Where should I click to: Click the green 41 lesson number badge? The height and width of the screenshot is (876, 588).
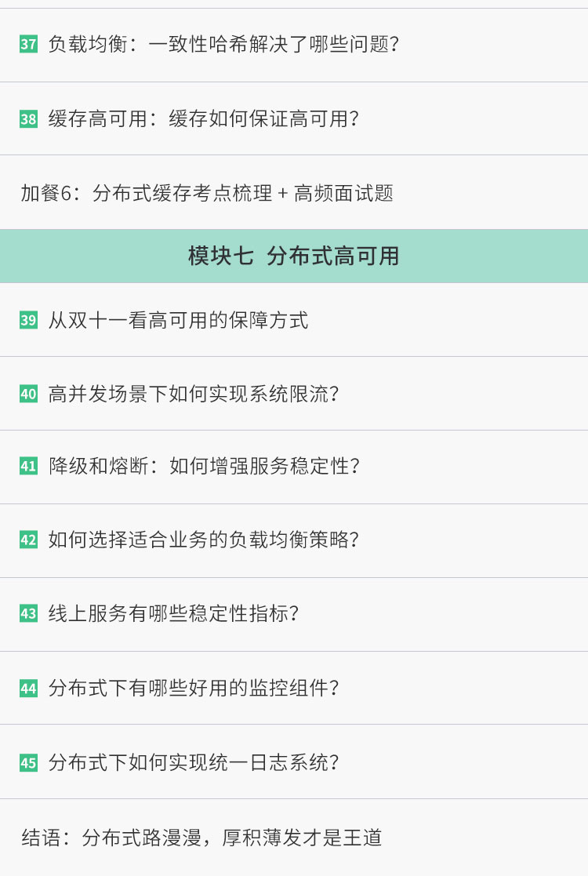[x=28, y=466]
